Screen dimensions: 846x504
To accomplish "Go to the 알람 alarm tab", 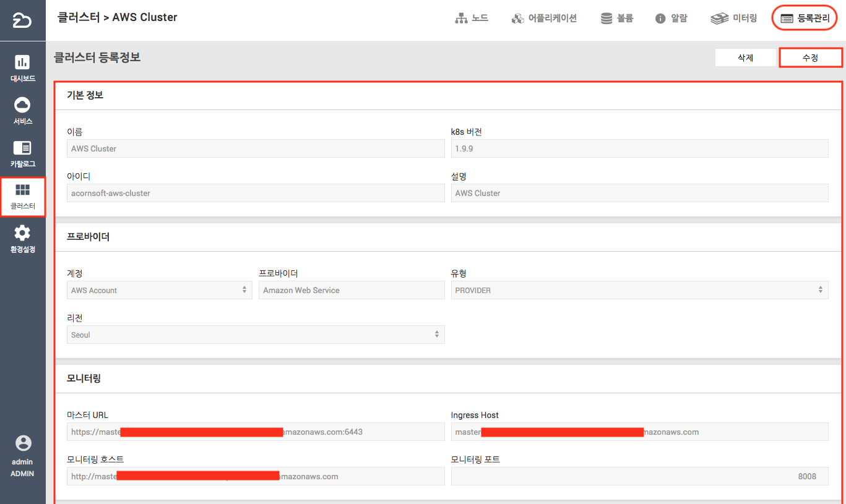I will (671, 19).
